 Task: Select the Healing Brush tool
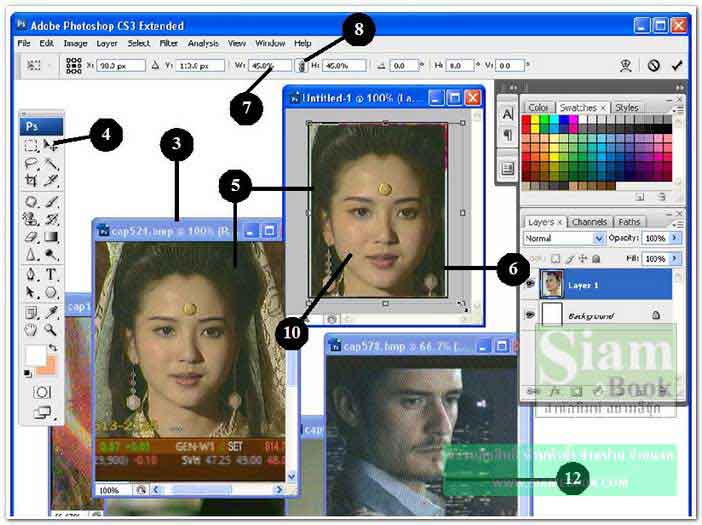click(x=31, y=202)
